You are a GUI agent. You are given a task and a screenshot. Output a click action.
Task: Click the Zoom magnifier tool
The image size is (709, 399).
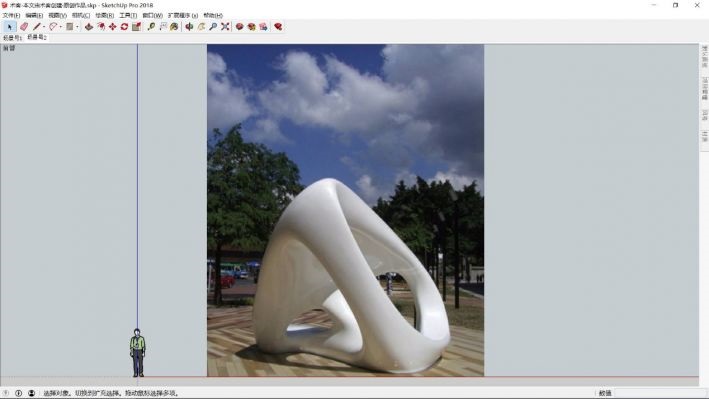[x=213, y=27]
